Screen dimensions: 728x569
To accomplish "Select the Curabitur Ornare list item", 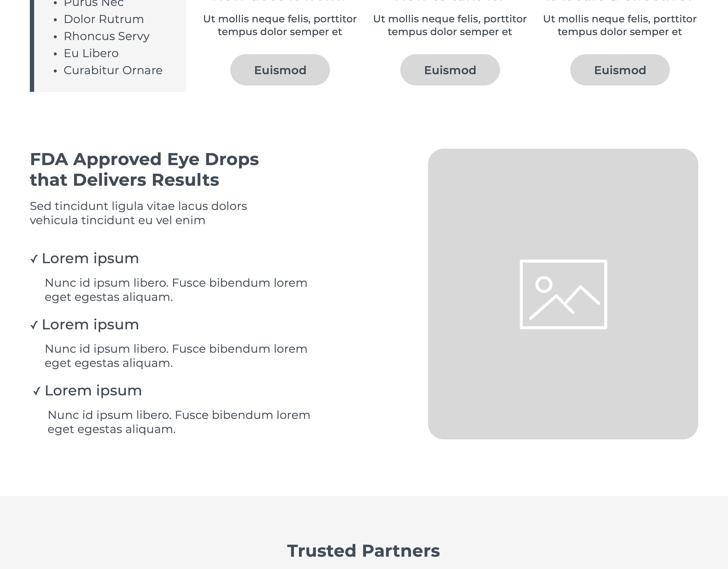I will point(113,70).
